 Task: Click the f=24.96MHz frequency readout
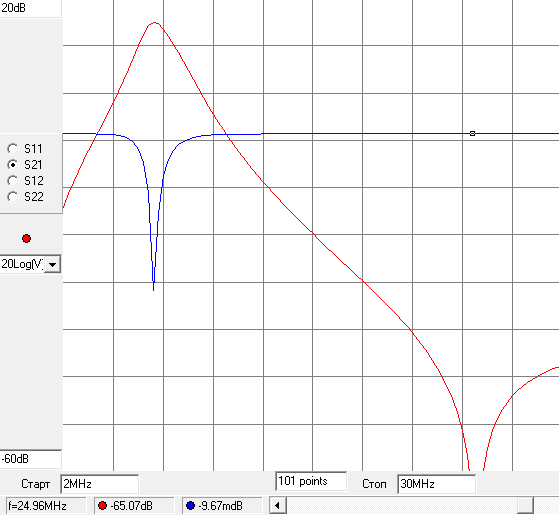pyautogui.click(x=46, y=506)
